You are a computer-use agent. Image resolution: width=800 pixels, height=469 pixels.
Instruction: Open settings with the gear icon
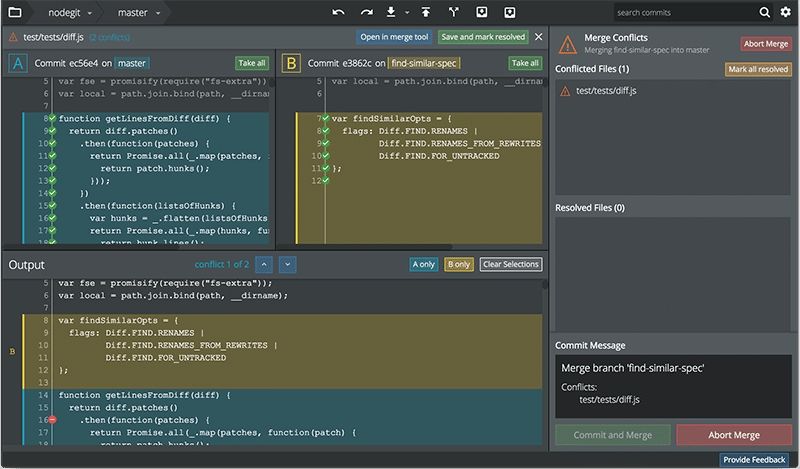point(786,12)
